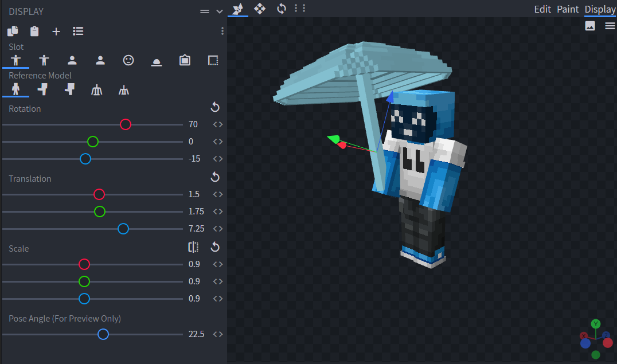Screen dimensions: 617x364
Task: Switch reference model to the zombie
Action: point(44,89)
